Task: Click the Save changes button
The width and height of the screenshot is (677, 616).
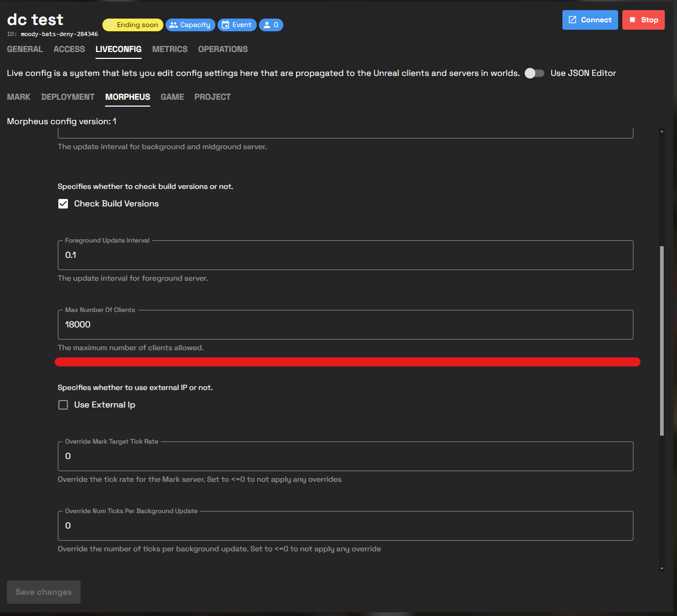Action: pos(44,592)
